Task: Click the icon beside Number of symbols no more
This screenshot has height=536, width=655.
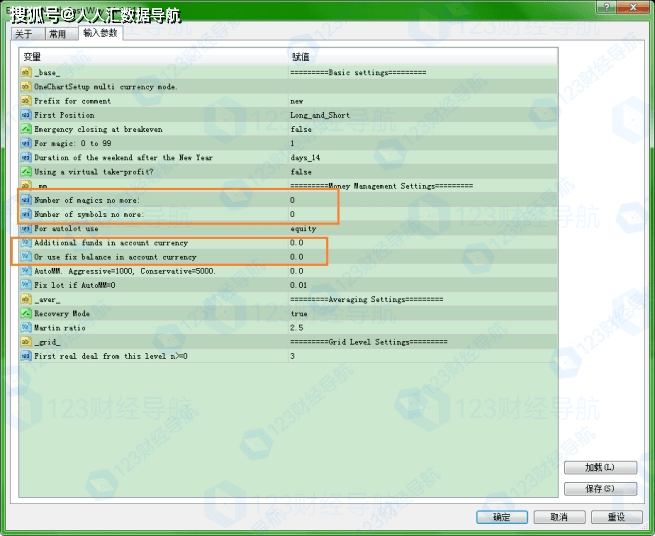Action: 26,214
